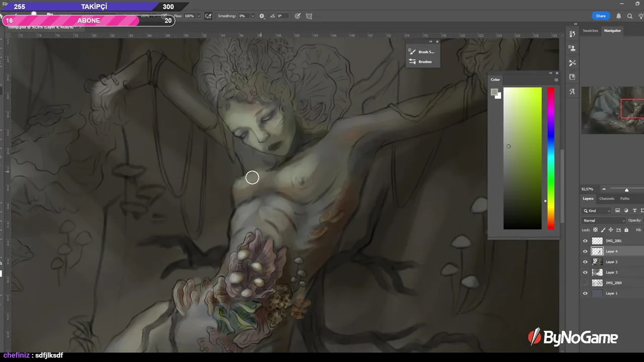Hide Layer 3 visibility eye
Image resolution: width=644 pixels, height=362 pixels.
pyautogui.click(x=585, y=273)
